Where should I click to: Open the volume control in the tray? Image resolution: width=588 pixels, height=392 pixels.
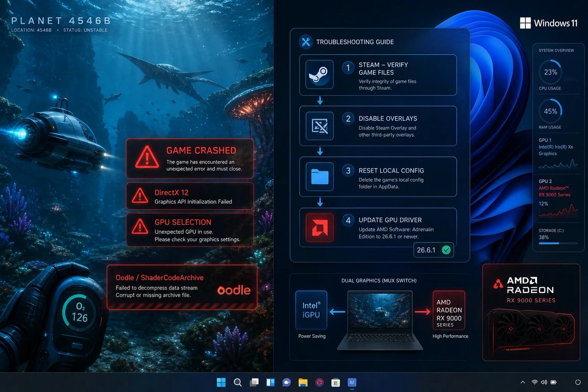pyautogui.click(x=544, y=382)
